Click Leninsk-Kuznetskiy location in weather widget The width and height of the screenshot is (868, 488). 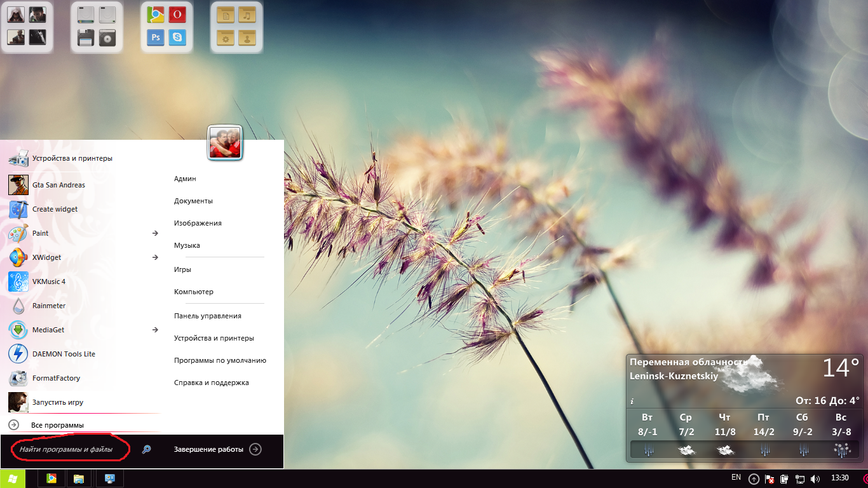674,376
